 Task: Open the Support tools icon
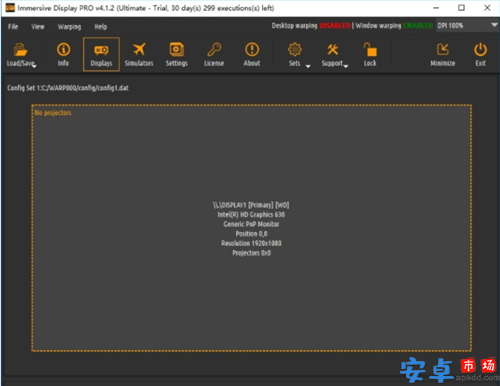coord(333,49)
